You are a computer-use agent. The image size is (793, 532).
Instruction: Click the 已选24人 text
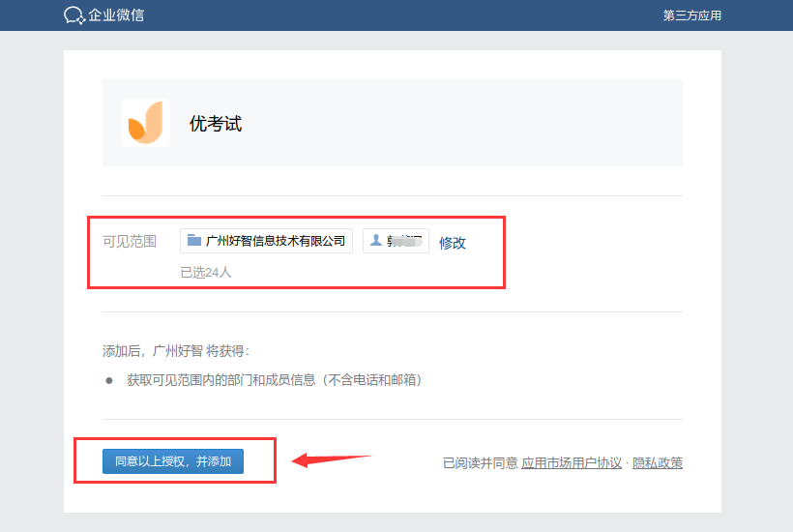(x=206, y=272)
